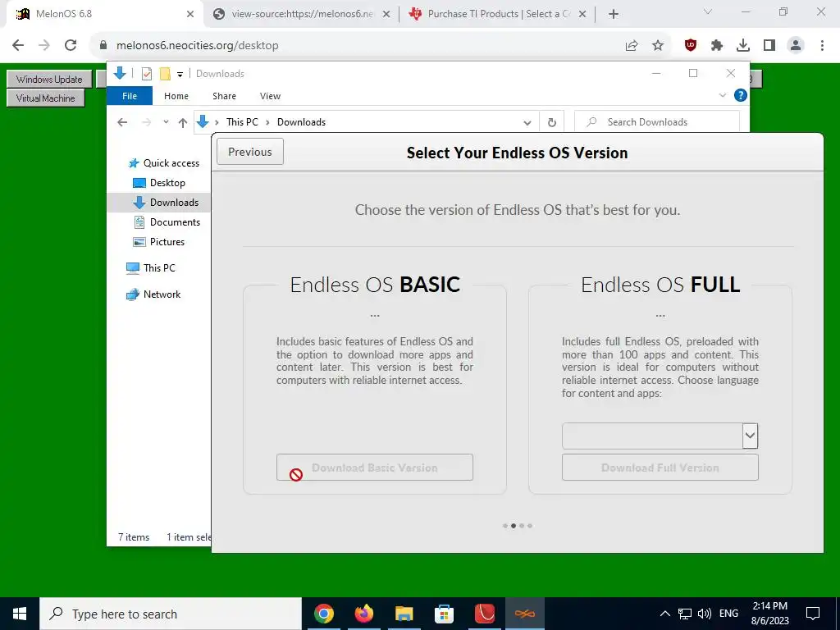Open the network tray icon
The image size is (840, 630).
pos(685,614)
